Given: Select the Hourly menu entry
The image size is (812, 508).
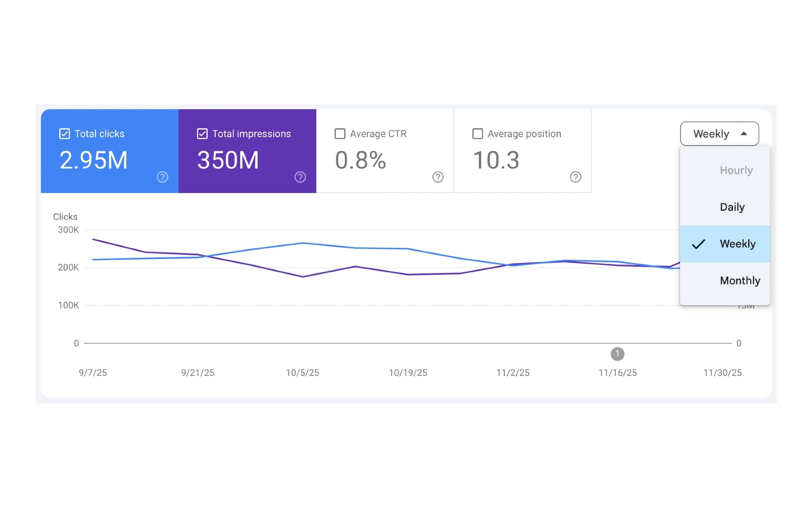Looking at the screenshot, I should point(736,170).
